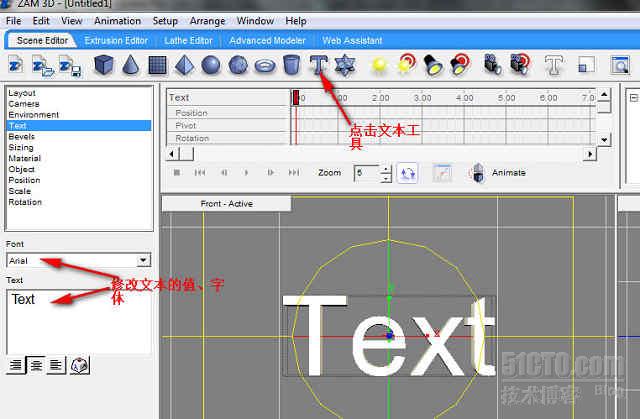640x419 pixels.
Task: Open the Window menu
Action: click(255, 21)
